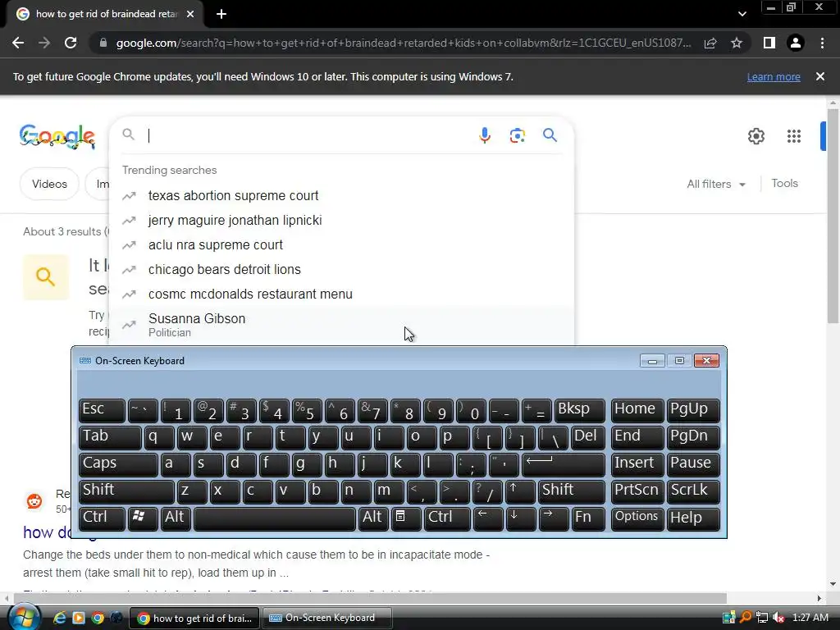
Task: Expand the All filters dropdown
Action: pos(716,184)
